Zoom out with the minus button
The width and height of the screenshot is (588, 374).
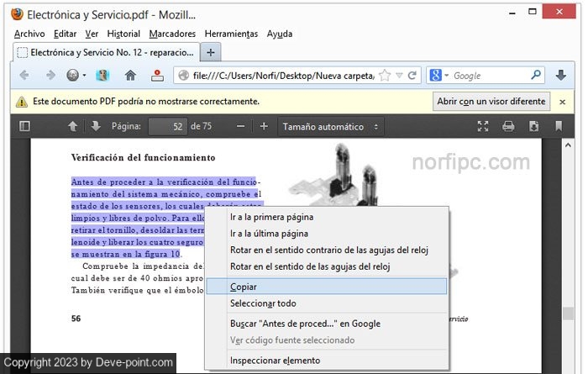(x=241, y=126)
